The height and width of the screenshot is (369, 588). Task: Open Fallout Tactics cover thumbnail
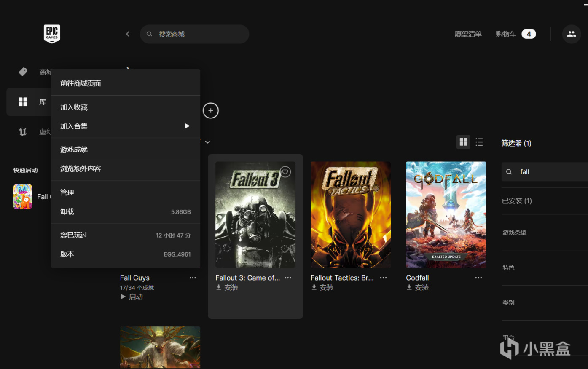tap(351, 215)
